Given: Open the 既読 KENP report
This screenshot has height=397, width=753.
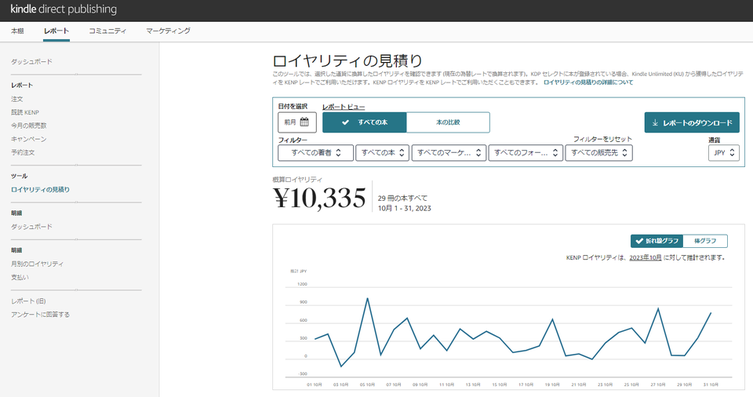Looking at the screenshot, I should (x=25, y=112).
